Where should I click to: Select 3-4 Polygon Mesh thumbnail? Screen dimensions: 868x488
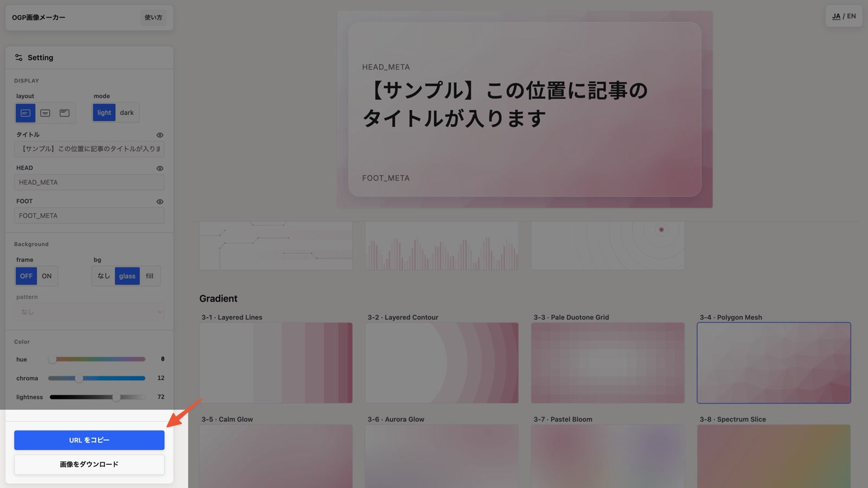[x=774, y=363]
